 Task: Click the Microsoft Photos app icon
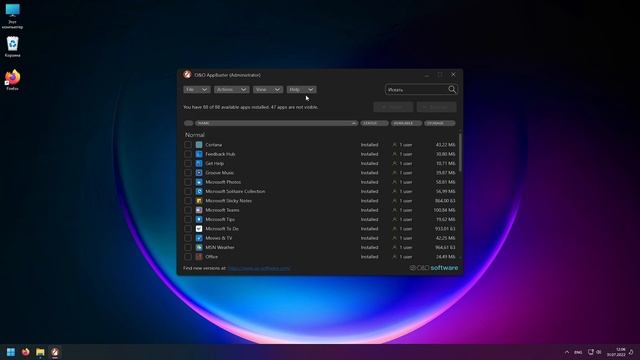pos(199,182)
